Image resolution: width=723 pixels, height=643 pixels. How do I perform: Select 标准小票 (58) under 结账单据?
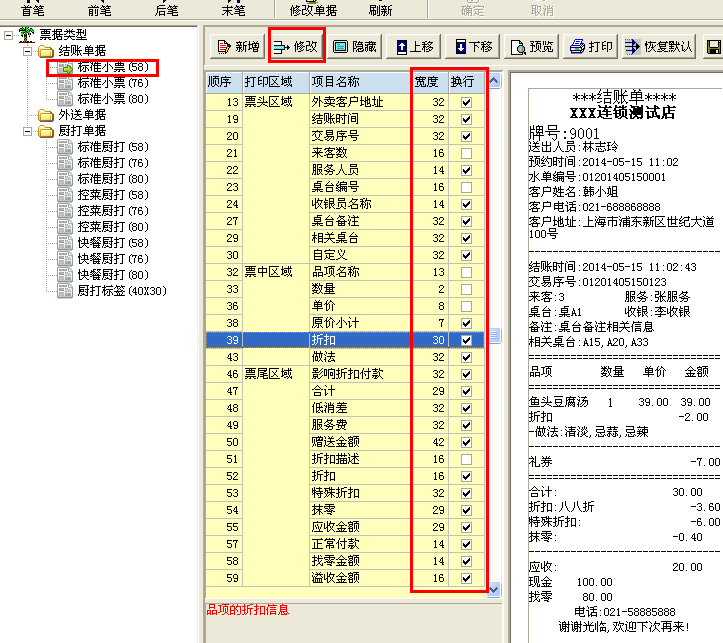pos(113,67)
